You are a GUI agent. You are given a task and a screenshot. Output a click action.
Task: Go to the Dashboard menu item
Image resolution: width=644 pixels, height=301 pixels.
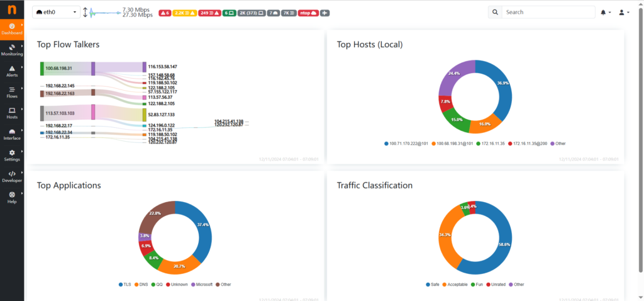[x=12, y=28]
